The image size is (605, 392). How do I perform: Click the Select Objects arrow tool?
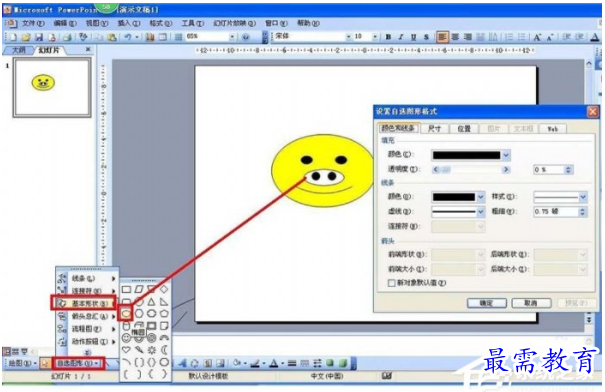click(45, 363)
